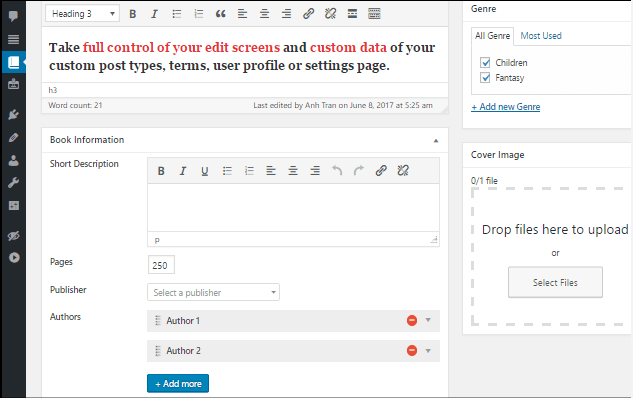Collapse the Book Information meta box

point(436,140)
